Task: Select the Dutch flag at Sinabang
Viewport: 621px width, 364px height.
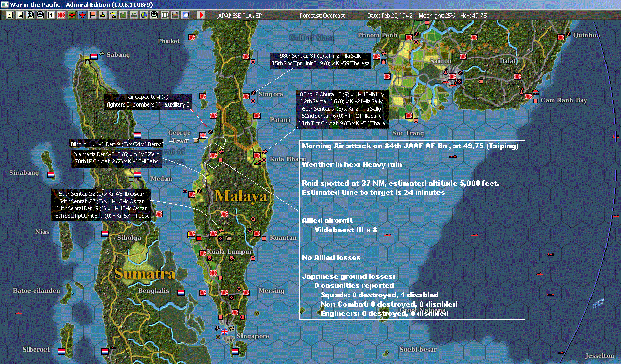Action: (x=51, y=174)
